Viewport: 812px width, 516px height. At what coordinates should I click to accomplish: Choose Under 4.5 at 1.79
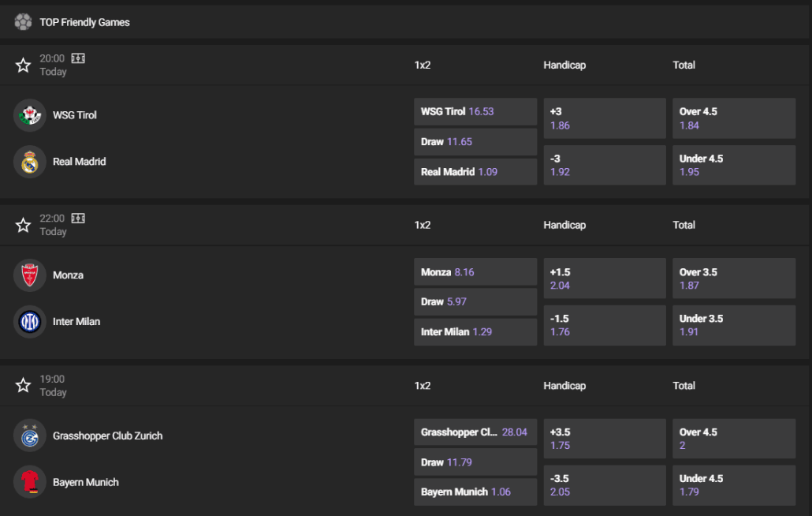734,485
